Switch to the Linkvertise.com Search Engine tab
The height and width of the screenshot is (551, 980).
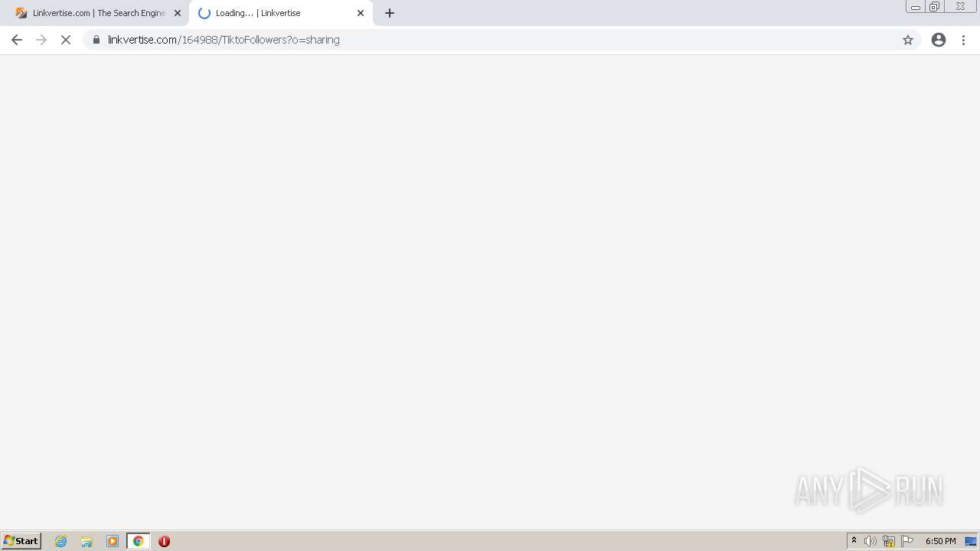pos(98,13)
